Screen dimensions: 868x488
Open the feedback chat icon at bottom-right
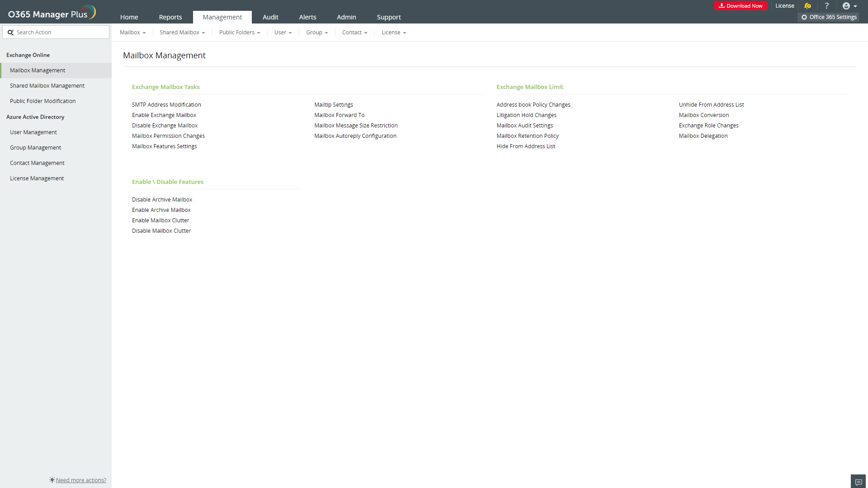(x=858, y=482)
